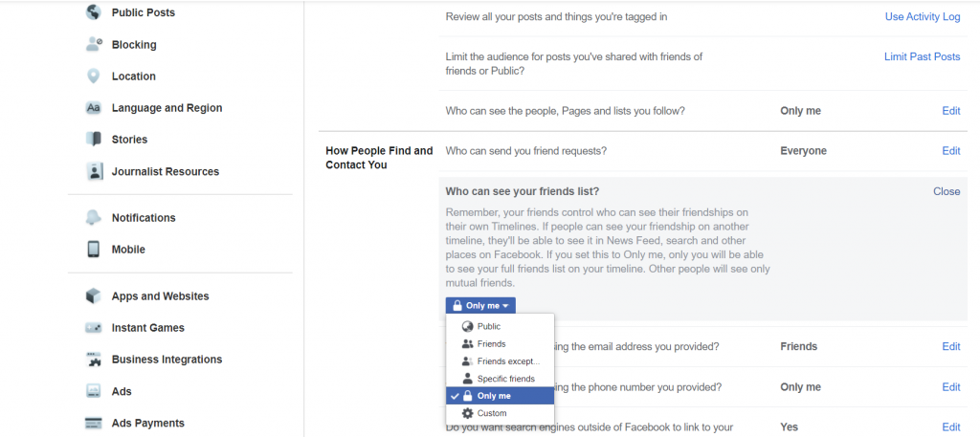Click the Instant Games controller icon
The image size is (980, 437).
point(93,328)
